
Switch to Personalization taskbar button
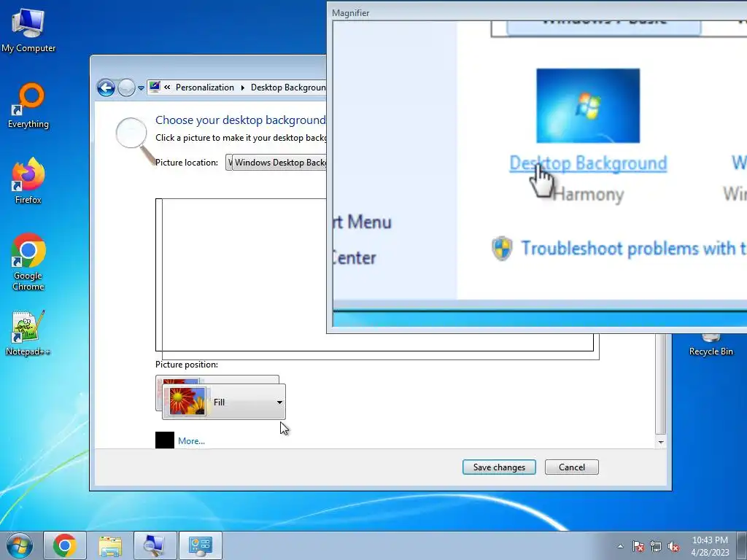coord(200,545)
